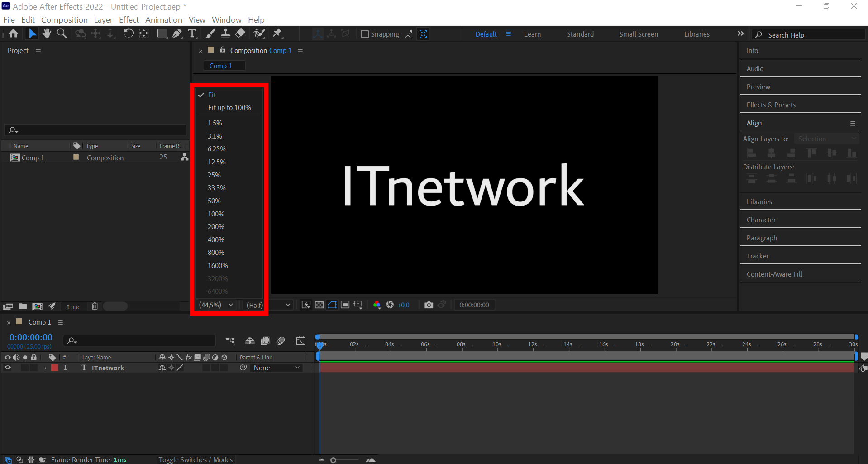Hide the ITnetwork layer

point(7,368)
